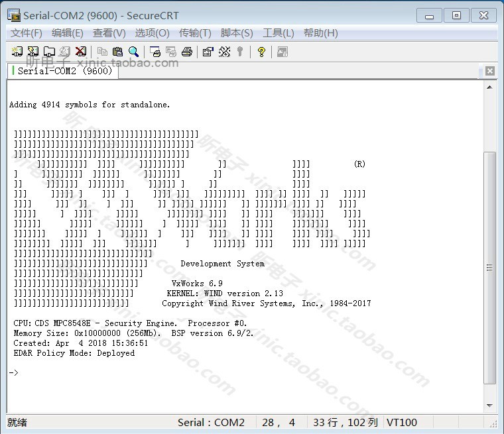Click the grayed-out Reconnect icon

(x=65, y=52)
